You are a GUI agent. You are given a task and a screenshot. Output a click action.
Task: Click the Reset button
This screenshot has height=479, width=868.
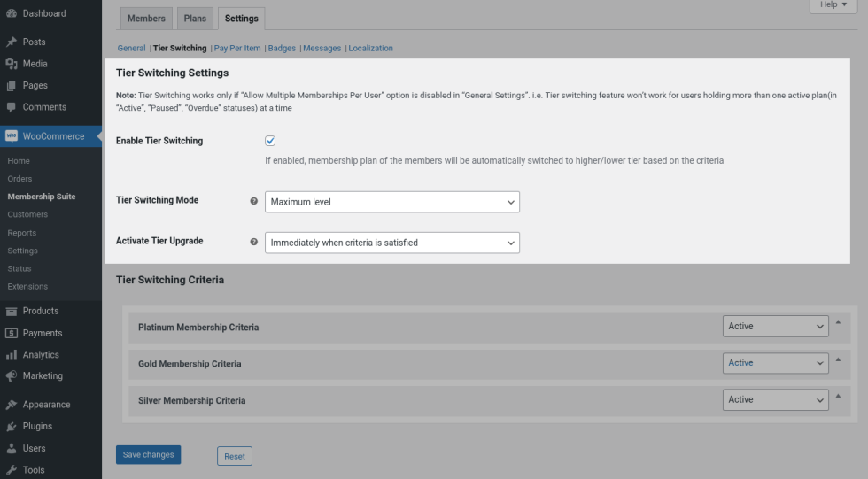(235, 456)
